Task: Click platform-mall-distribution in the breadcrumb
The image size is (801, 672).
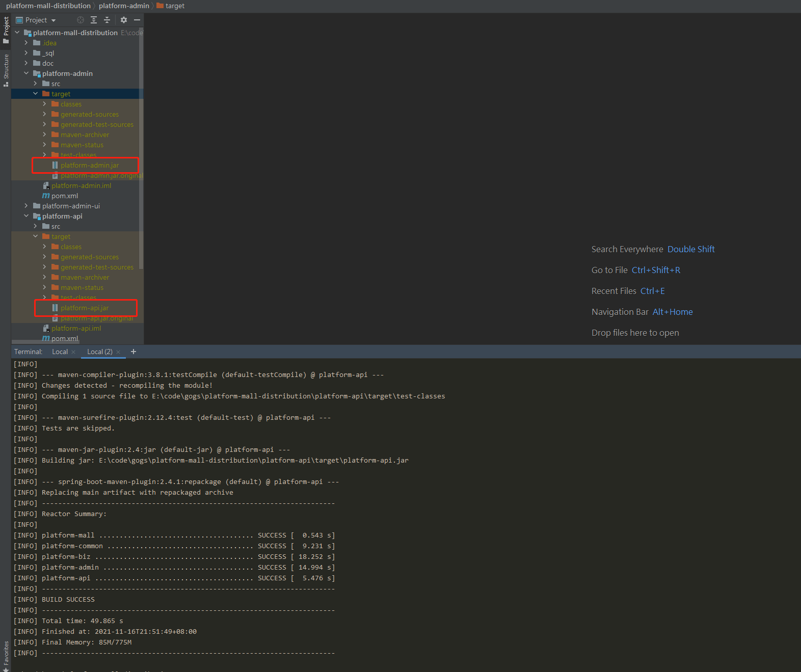Action: (x=48, y=6)
